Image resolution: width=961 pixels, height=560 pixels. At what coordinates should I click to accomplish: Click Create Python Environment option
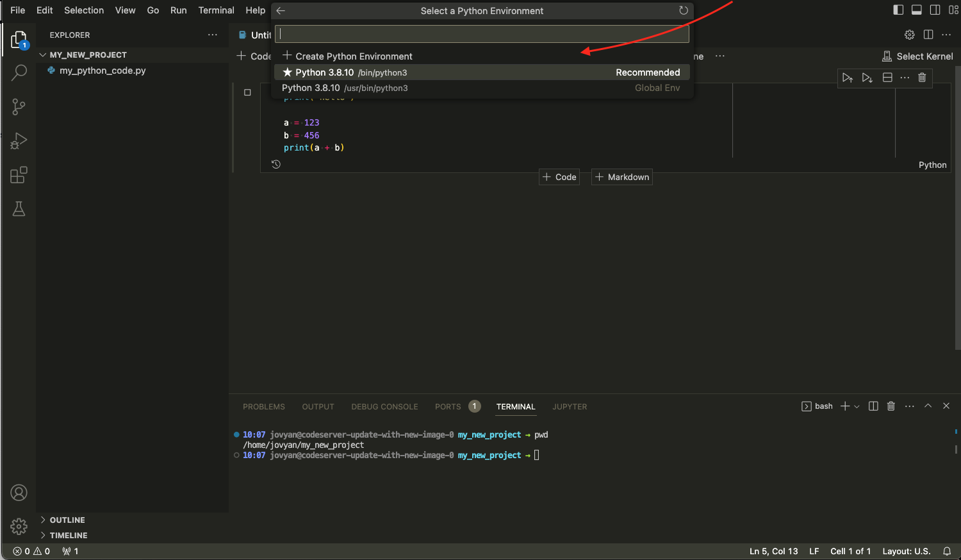(x=482, y=56)
